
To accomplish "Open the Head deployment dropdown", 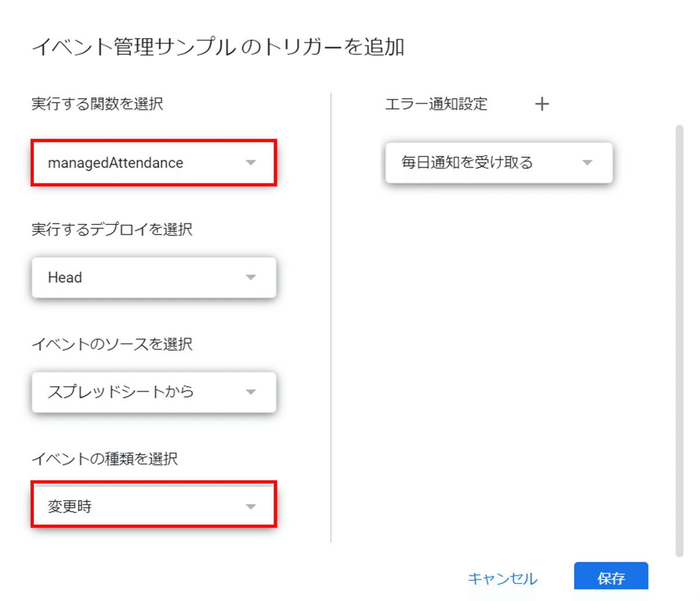I will coord(153,277).
